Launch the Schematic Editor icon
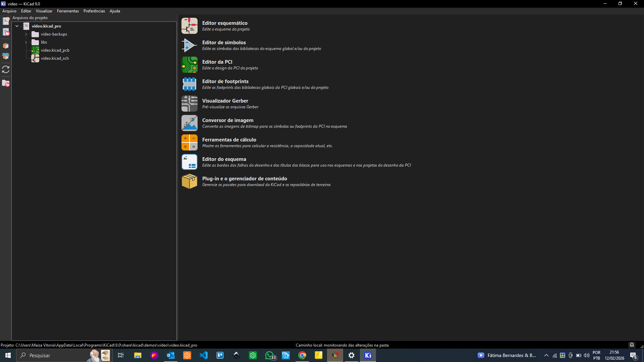Viewport: 644px width, 362px height. click(x=189, y=26)
